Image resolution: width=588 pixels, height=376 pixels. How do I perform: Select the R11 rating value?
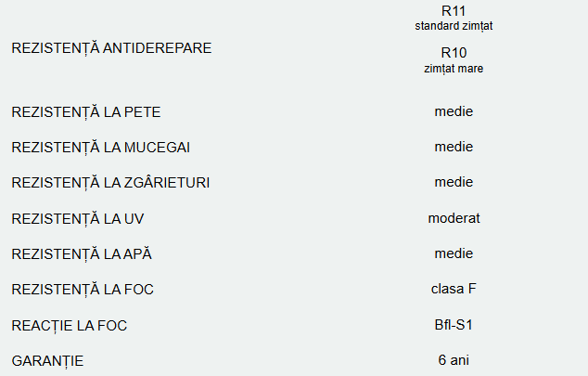pos(454,10)
